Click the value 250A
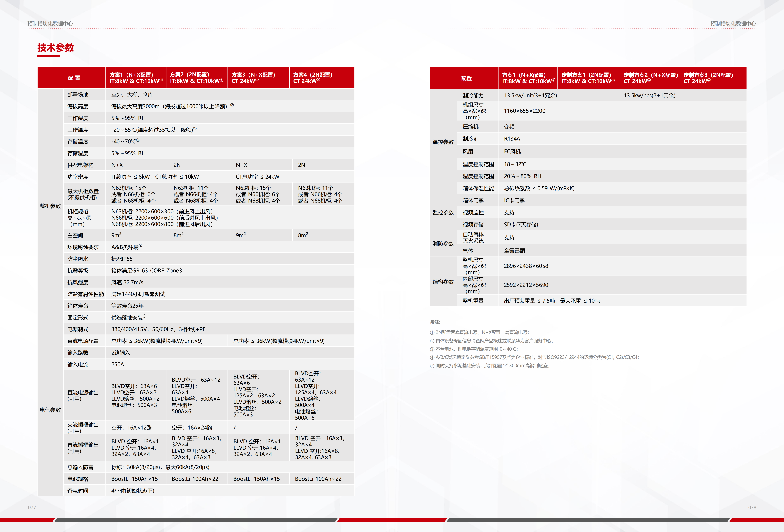 coord(118,364)
